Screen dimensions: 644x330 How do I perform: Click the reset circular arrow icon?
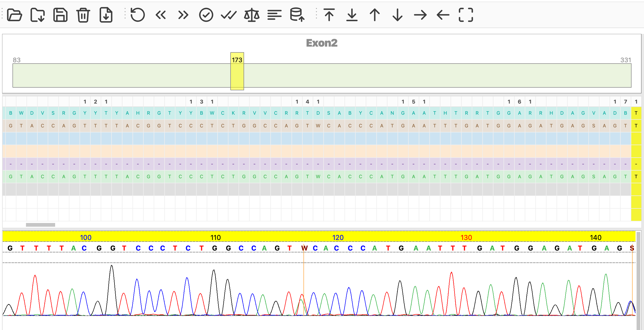(138, 15)
